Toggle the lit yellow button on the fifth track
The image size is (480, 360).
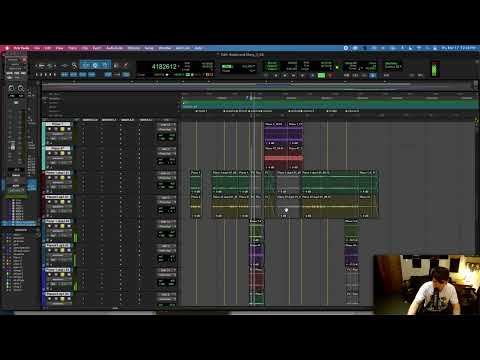point(62,226)
